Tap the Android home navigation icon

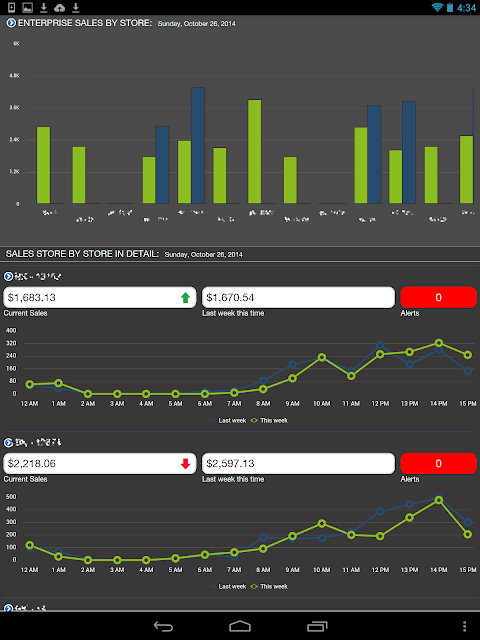click(x=240, y=626)
